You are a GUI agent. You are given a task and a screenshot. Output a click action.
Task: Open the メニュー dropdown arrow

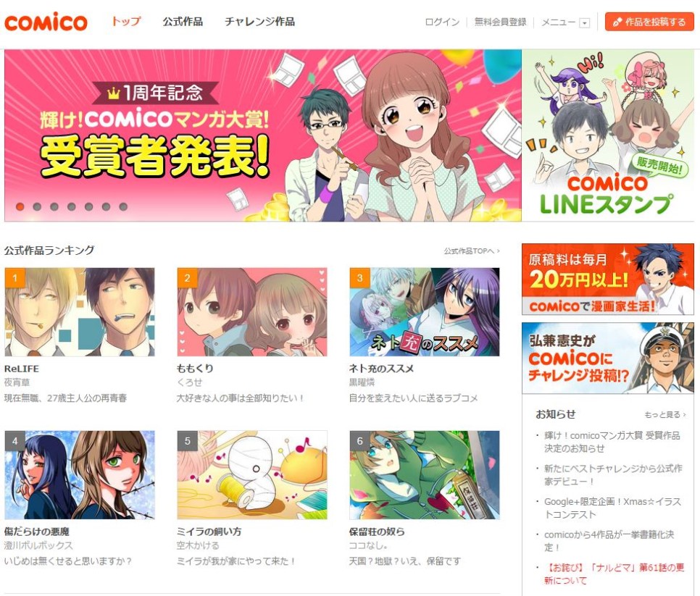point(584,22)
